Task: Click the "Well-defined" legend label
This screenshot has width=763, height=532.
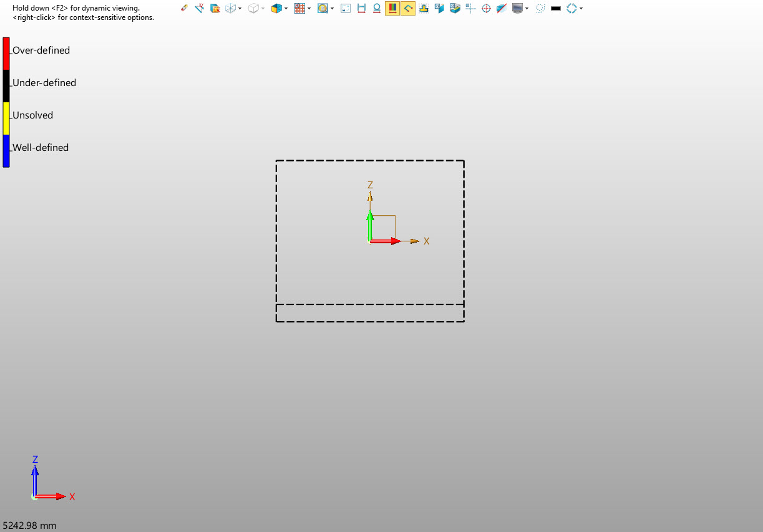Action: pyautogui.click(x=41, y=148)
